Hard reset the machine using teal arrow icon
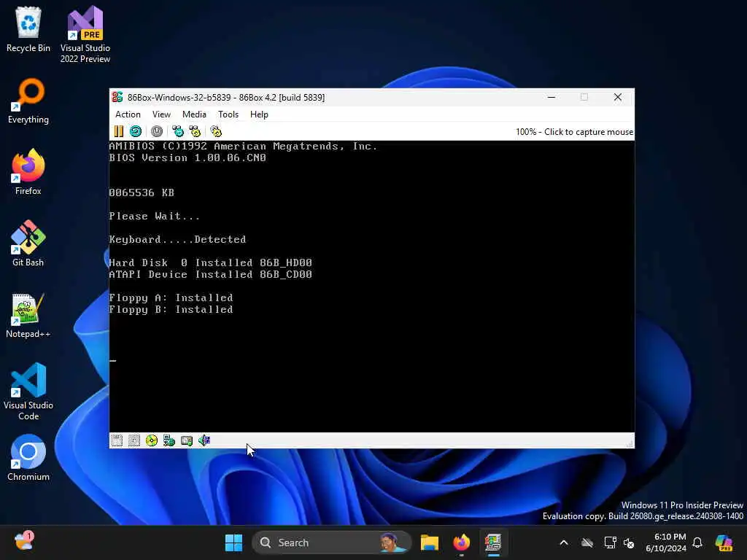Screen dimensions: 747x560 tap(136, 131)
